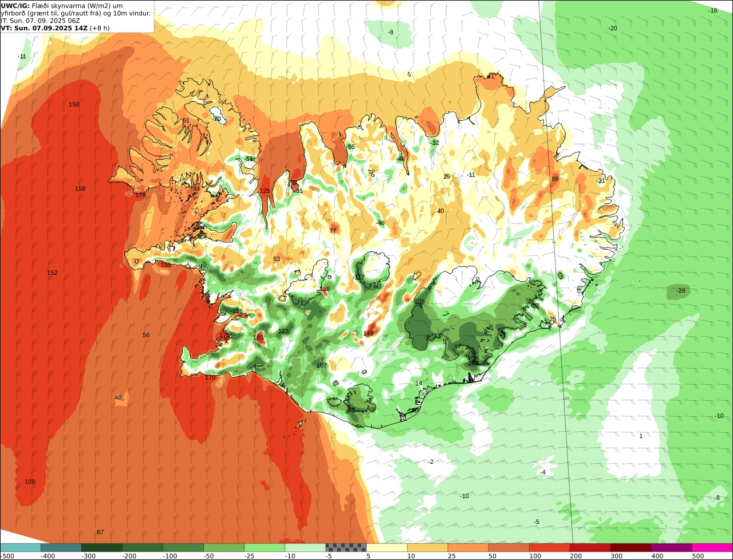
Task: Click the '-107' value on the map
Action: [321, 365]
